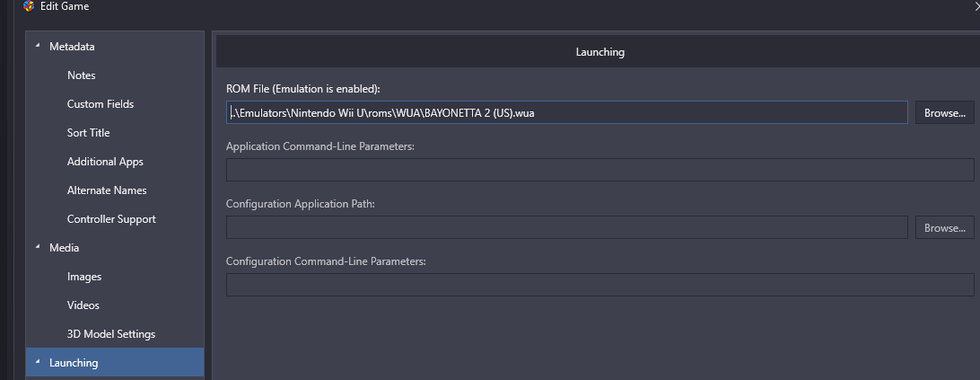This screenshot has width=980, height=380.
Task: Browse for Configuration Application Path
Action: [x=944, y=227]
